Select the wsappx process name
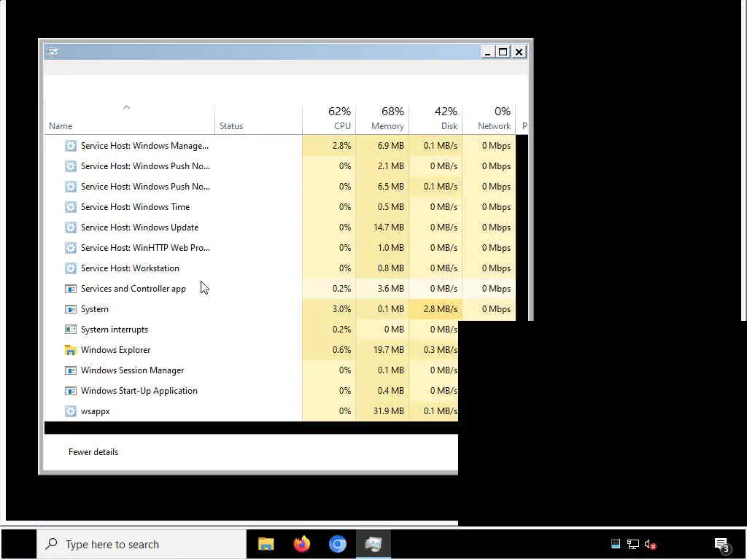Screen dimensions: 747x560 point(96,411)
